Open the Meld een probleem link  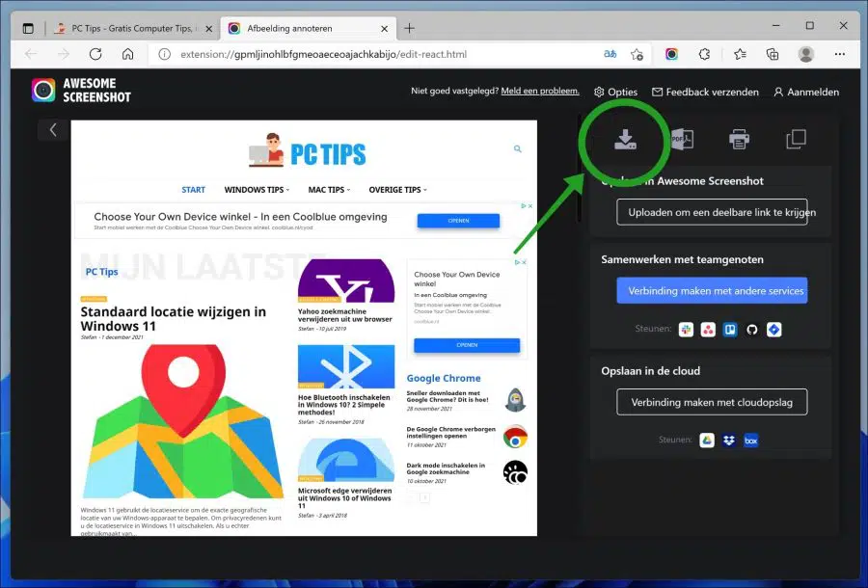coord(540,91)
